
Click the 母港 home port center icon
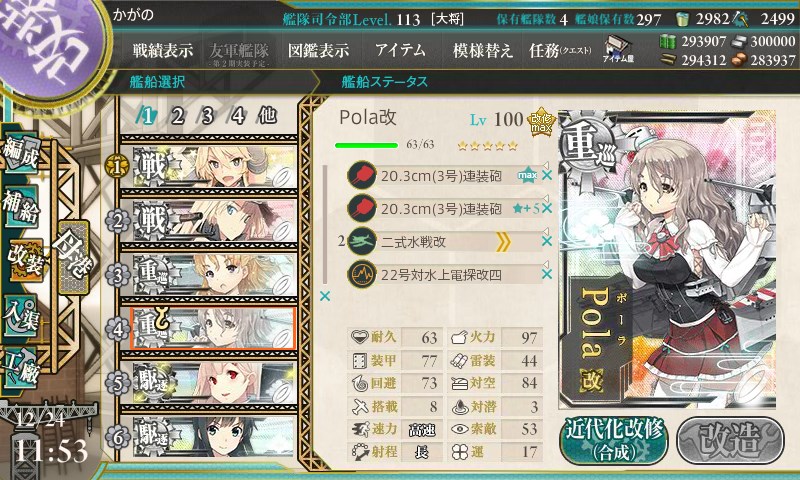[73, 258]
